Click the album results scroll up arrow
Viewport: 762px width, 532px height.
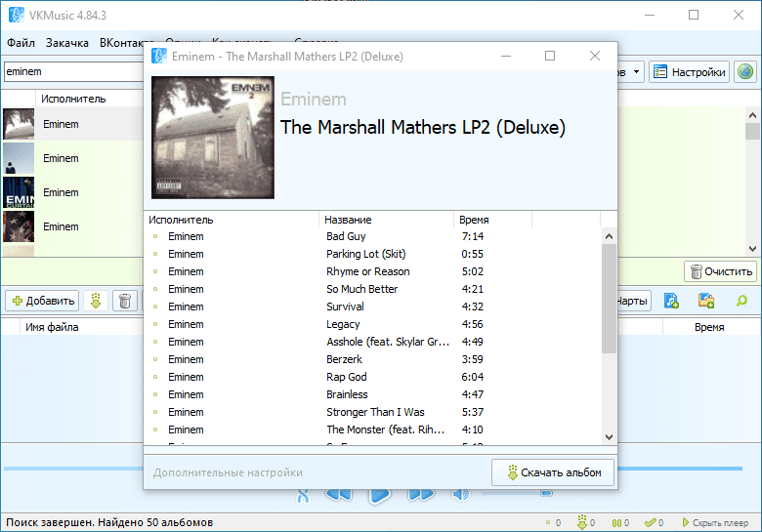(x=752, y=115)
